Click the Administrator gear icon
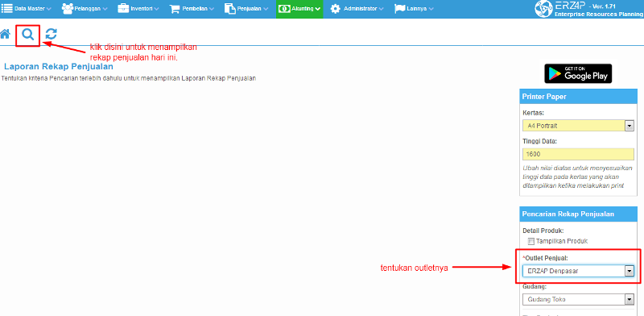644x316 pixels. pos(336,9)
